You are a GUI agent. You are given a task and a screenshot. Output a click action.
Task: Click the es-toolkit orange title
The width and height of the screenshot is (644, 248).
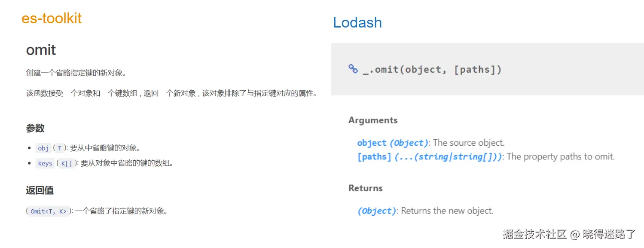coord(52,18)
